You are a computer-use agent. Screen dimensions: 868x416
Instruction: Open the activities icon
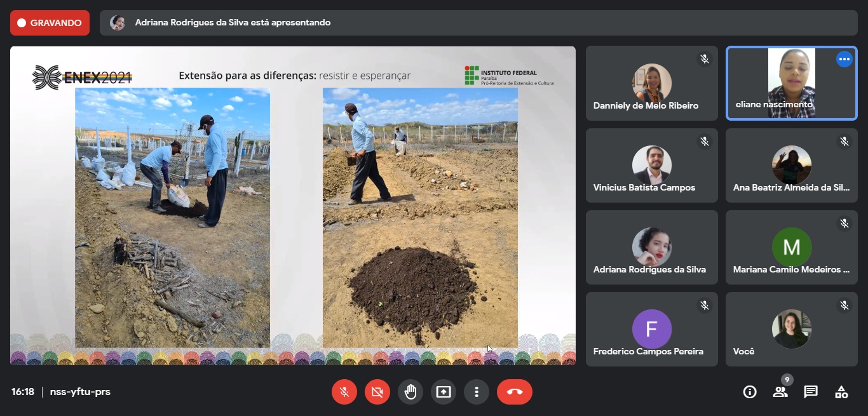841,392
